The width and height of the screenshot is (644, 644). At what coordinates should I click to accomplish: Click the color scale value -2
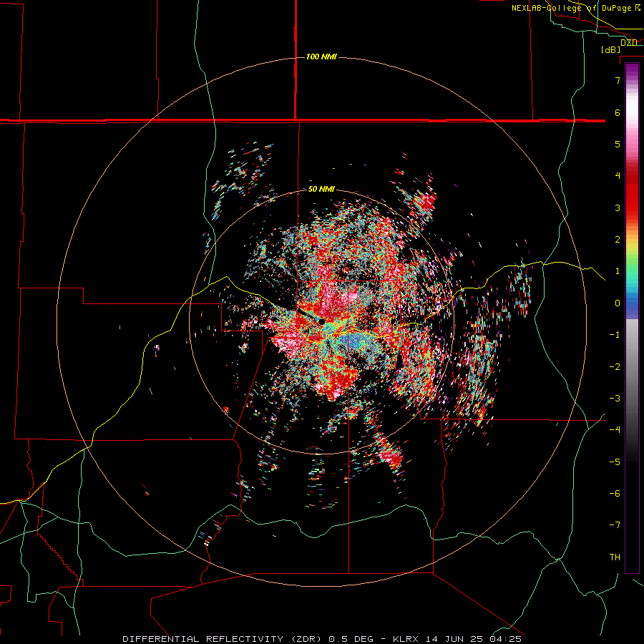[615, 367]
